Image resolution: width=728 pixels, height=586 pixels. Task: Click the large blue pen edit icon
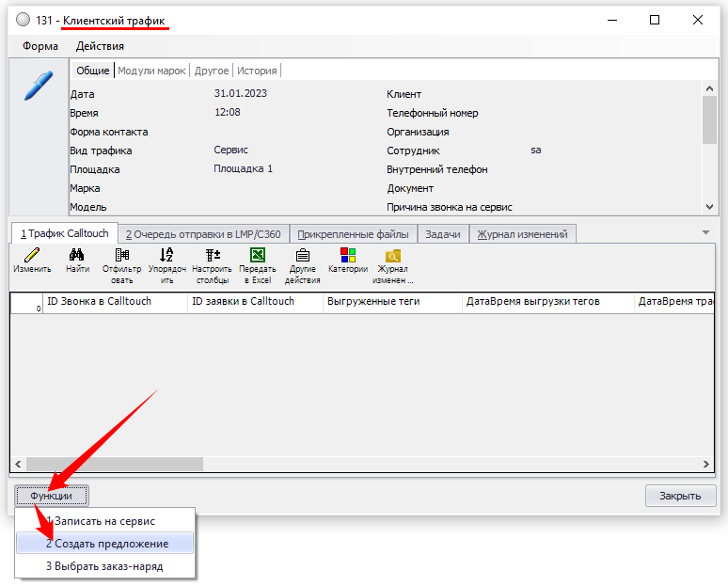pyautogui.click(x=38, y=86)
